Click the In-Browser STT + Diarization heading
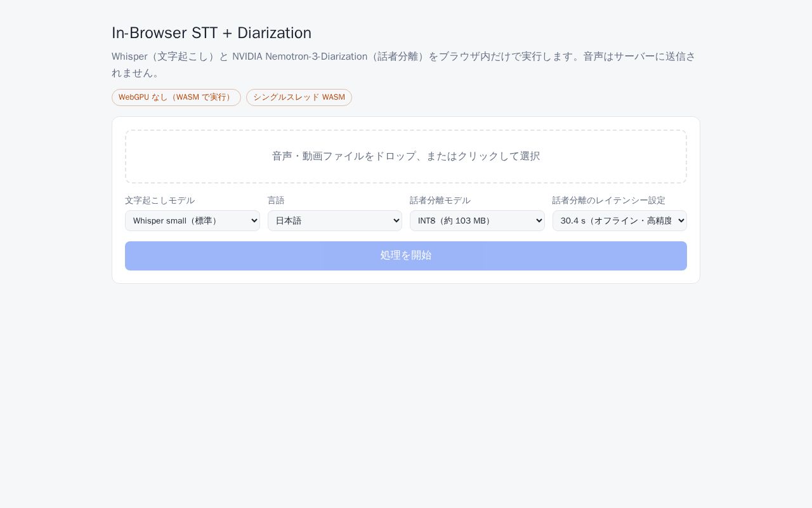 pyautogui.click(x=211, y=33)
